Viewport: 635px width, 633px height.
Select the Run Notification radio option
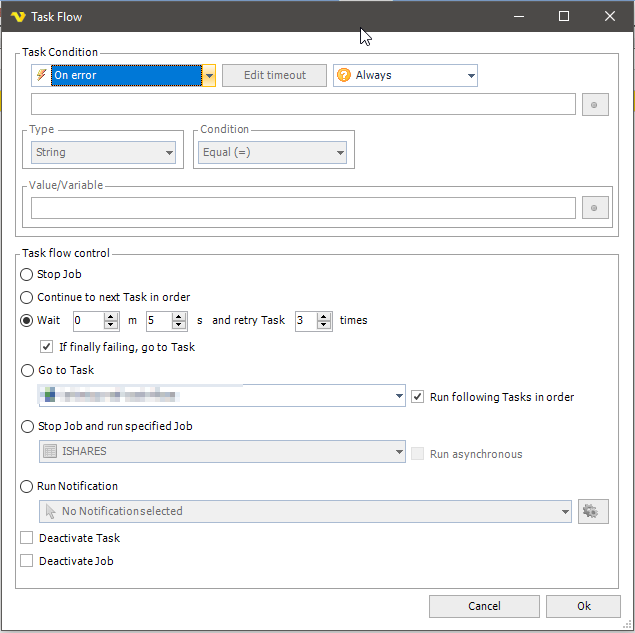pos(27,486)
